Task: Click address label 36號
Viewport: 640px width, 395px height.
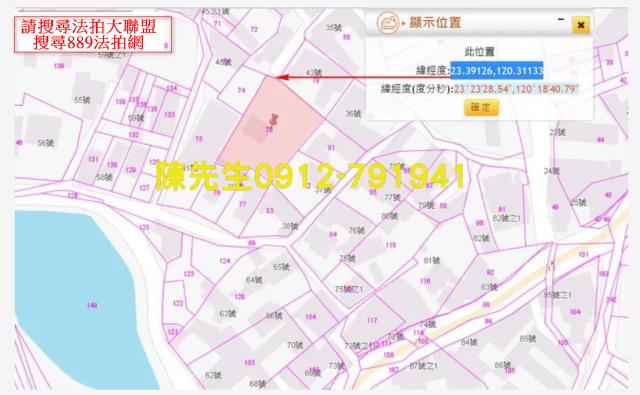Action: click(x=353, y=114)
